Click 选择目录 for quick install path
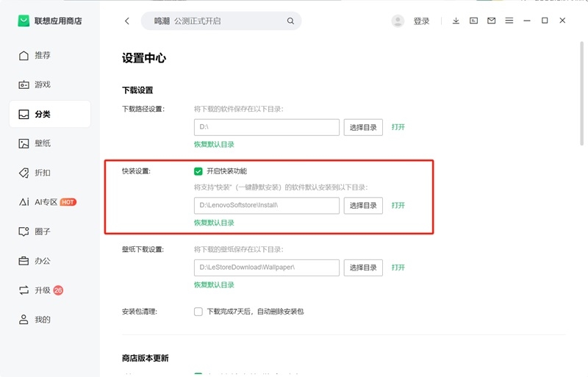 coord(363,206)
